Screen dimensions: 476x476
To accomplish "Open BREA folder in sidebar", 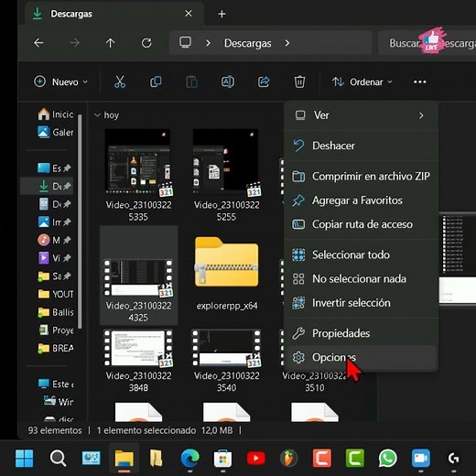I will pyautogui.click(x=56, y=348).
